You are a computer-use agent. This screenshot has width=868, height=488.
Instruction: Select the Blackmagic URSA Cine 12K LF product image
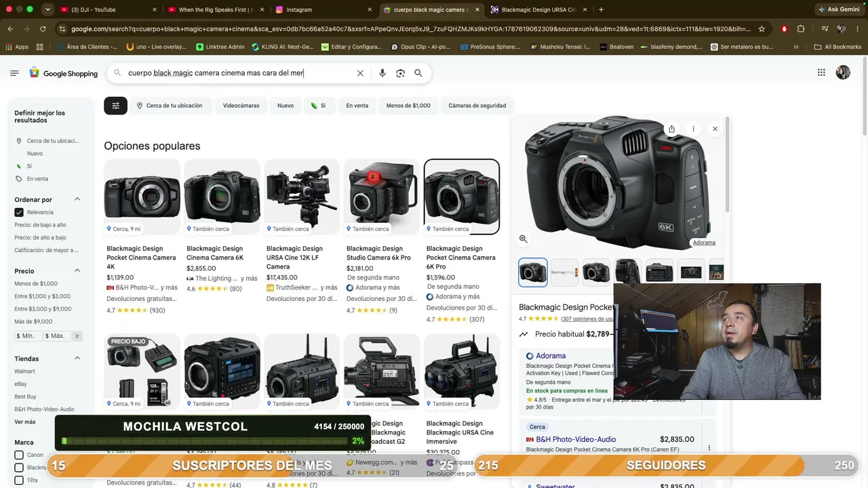tap(302, 197)
